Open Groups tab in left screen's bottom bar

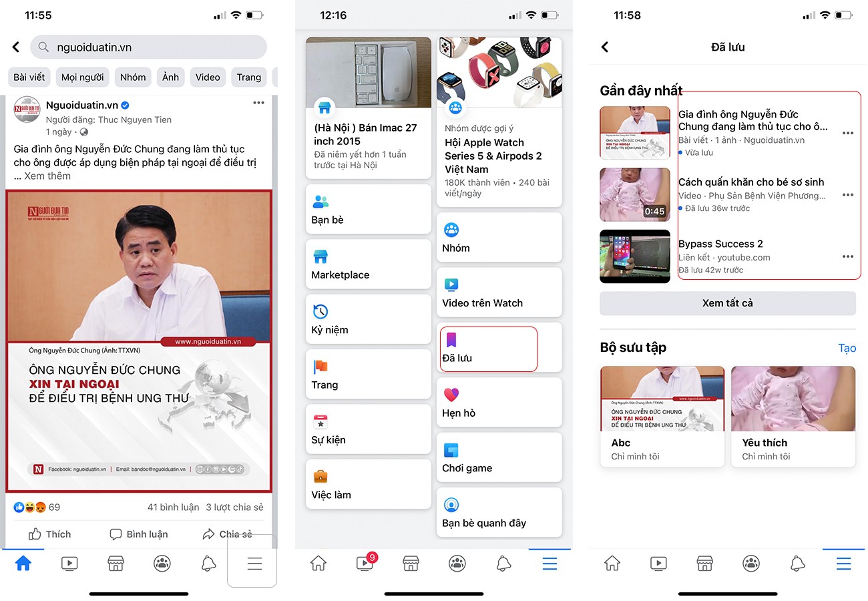point(162,564)
